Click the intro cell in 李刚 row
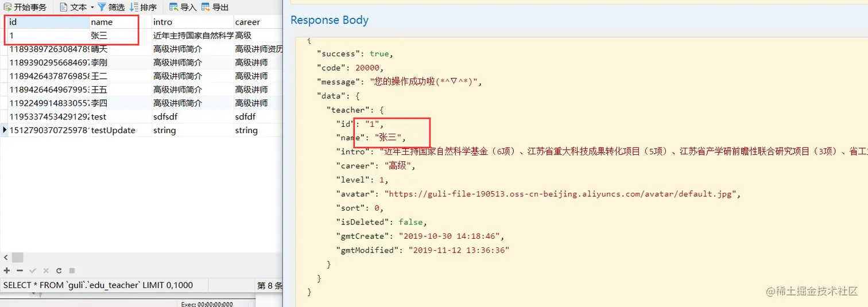 (x=192, y=63)
